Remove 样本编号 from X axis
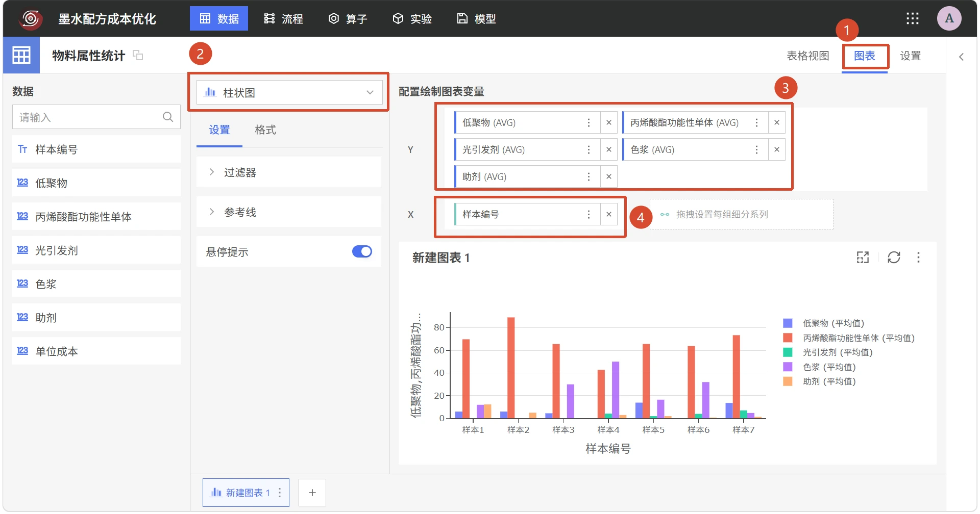 (x=609, y=214)
